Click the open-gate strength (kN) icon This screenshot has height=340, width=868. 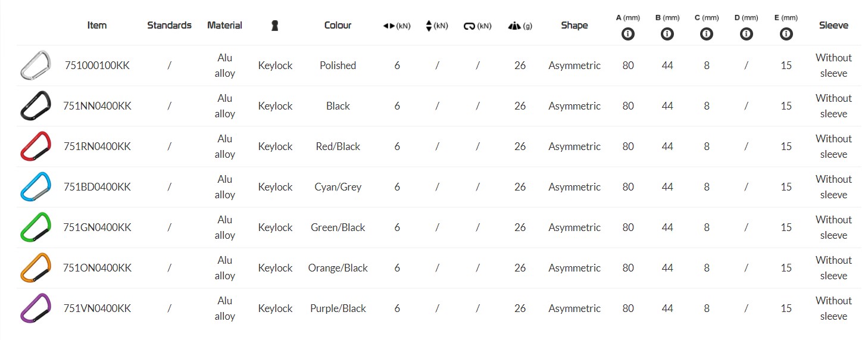coord(469,26)
